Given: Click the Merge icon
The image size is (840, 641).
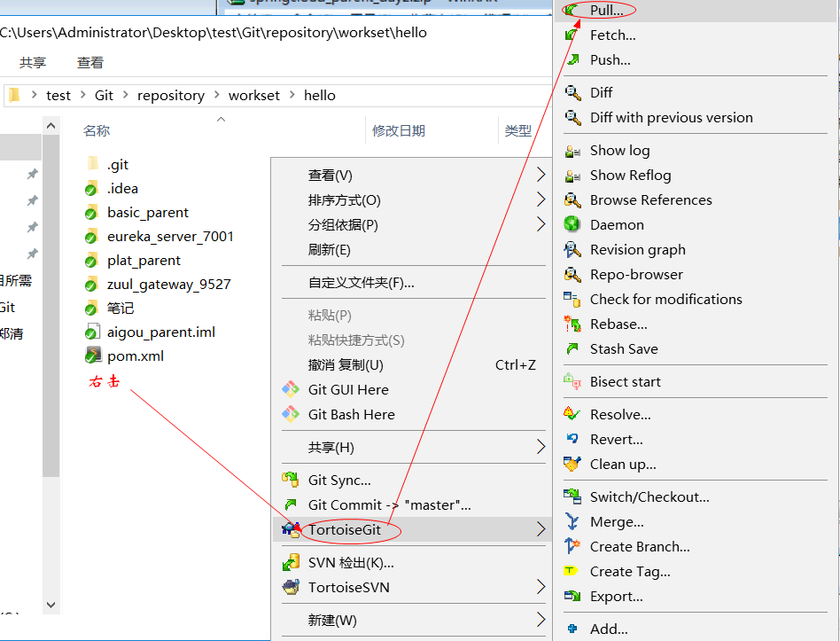Looking at the screenshot, I should click(572, 521).
